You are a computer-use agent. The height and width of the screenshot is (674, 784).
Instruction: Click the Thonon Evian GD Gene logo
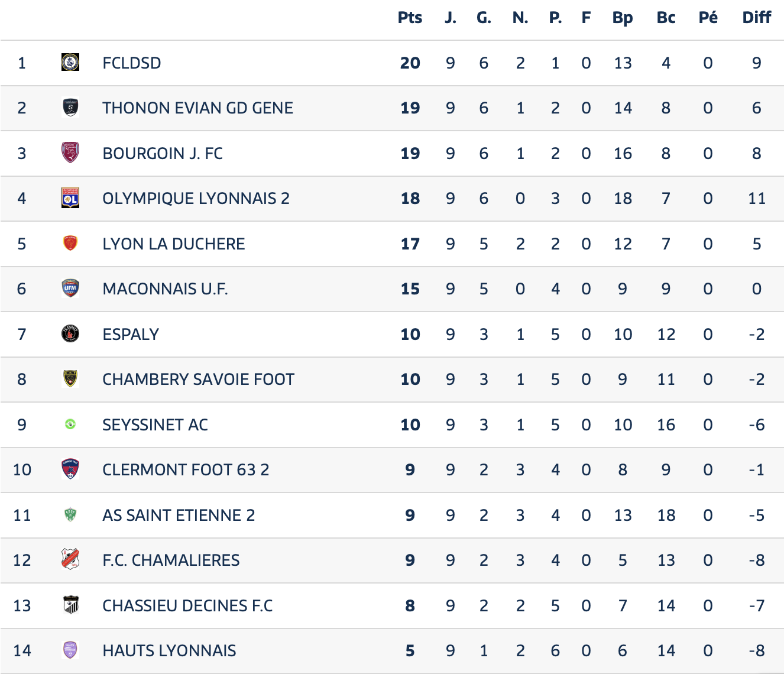coord(70,108)
